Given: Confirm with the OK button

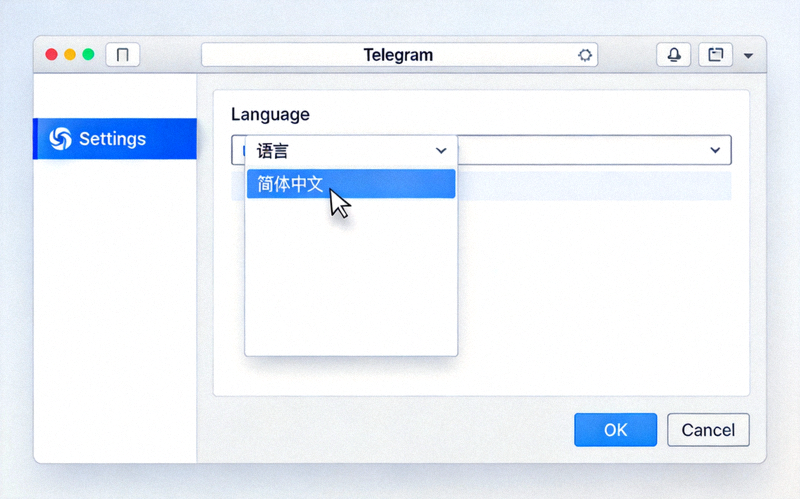Looking at the screenshot, I should [615, 430].
